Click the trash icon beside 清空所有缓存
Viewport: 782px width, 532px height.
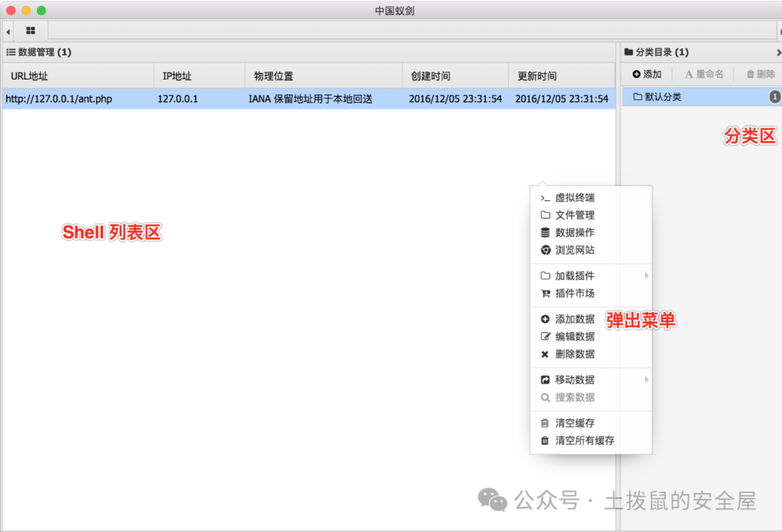click(545, 441)
